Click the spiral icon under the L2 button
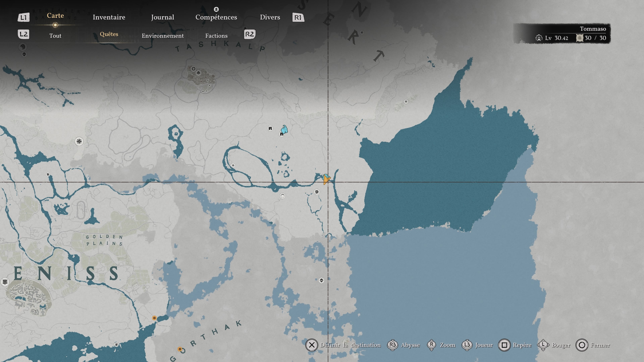Screen dimensions: 644x362 23,47
